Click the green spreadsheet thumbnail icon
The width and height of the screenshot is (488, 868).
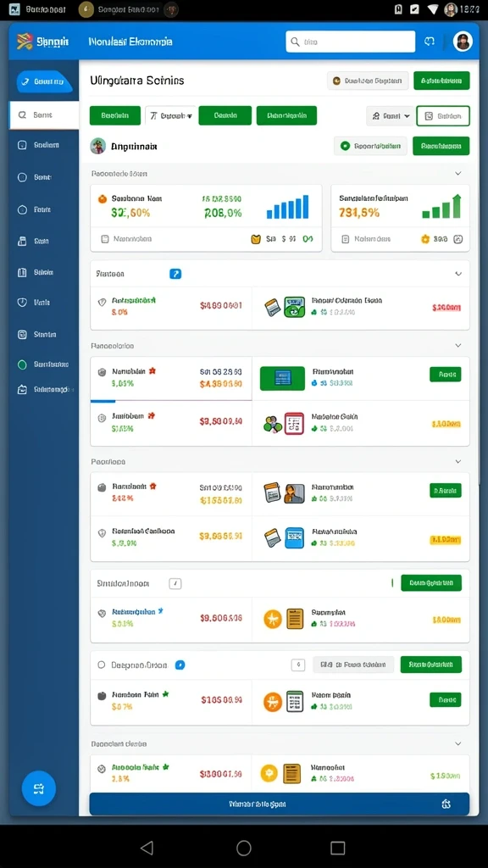click(282, 378)
